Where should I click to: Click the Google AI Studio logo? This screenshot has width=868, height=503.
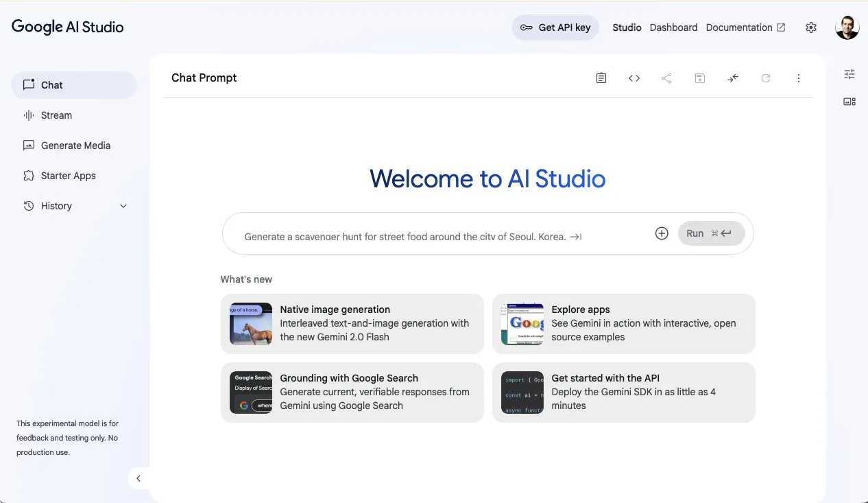tap(68, 27)
